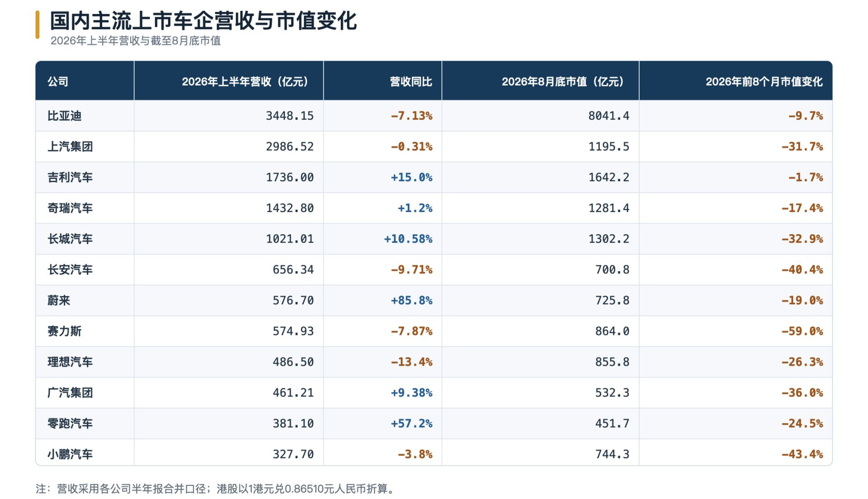This screenshot has width=868, height=499.
Task: Select 零跑汽车 revenue change +57.2%
Action: [x=412, y=423]
